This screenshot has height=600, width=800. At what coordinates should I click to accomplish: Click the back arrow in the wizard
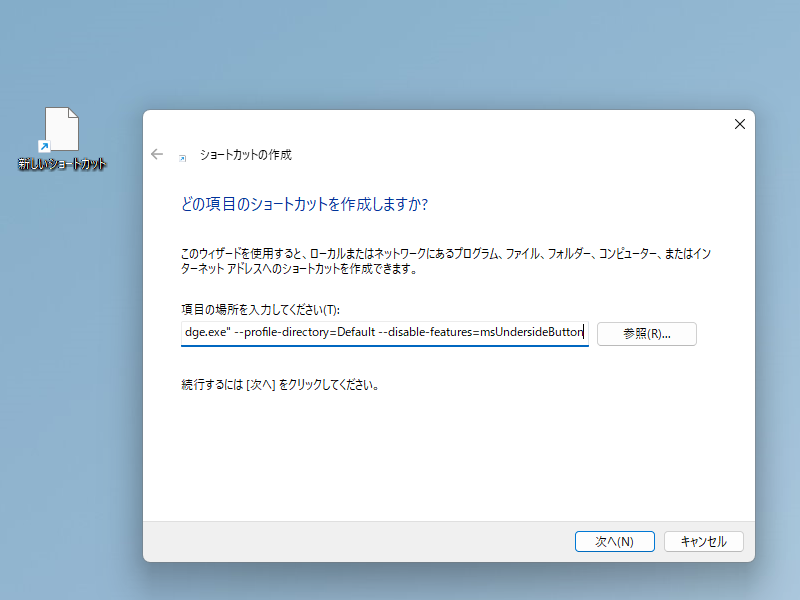[x=157, y=154]
